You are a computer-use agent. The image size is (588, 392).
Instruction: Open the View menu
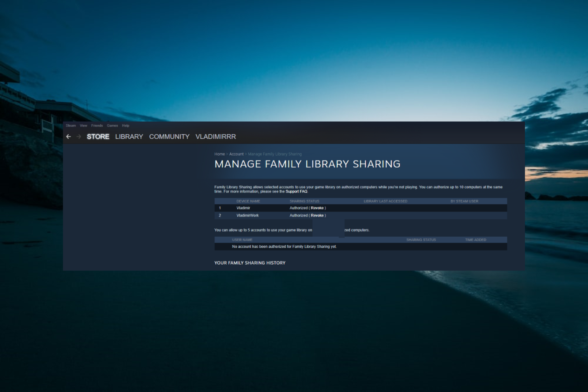(x=84, y=126)
